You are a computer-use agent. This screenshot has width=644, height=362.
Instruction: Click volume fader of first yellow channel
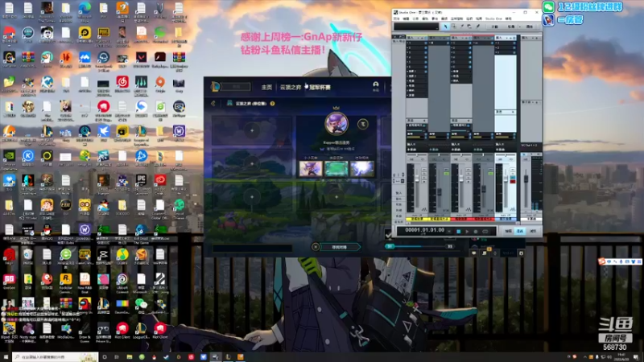pyautogui.click(x=417, y=179)
